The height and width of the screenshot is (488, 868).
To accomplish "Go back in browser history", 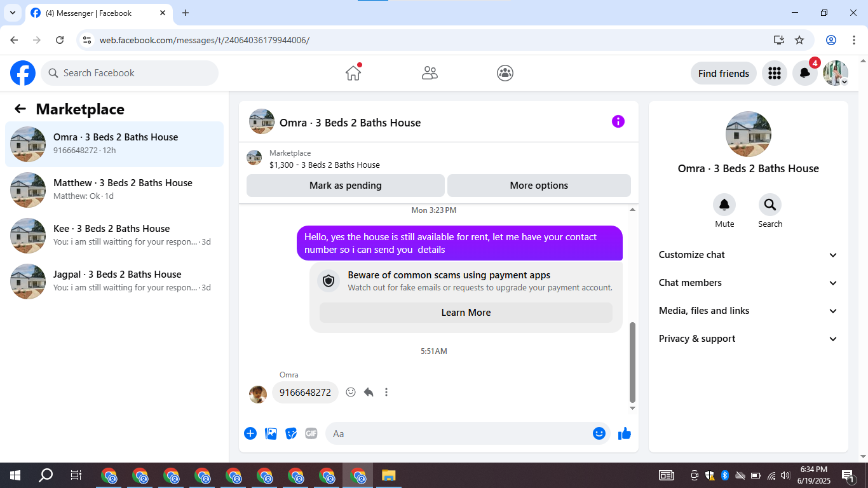I will (x=14, y=40).
